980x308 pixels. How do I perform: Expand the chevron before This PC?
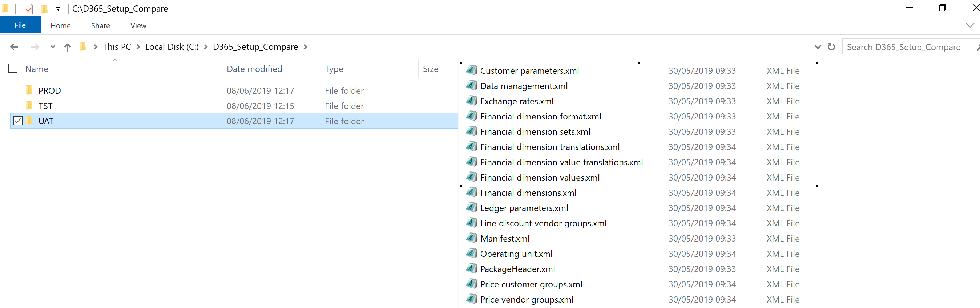tap(96, 47)
